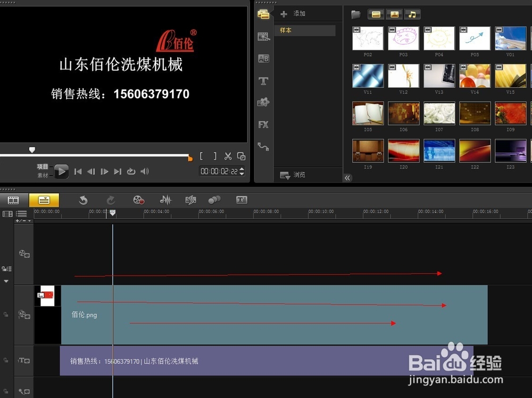Step back to the previous frame
Viewport: 532px width, 398px height.
91,171
